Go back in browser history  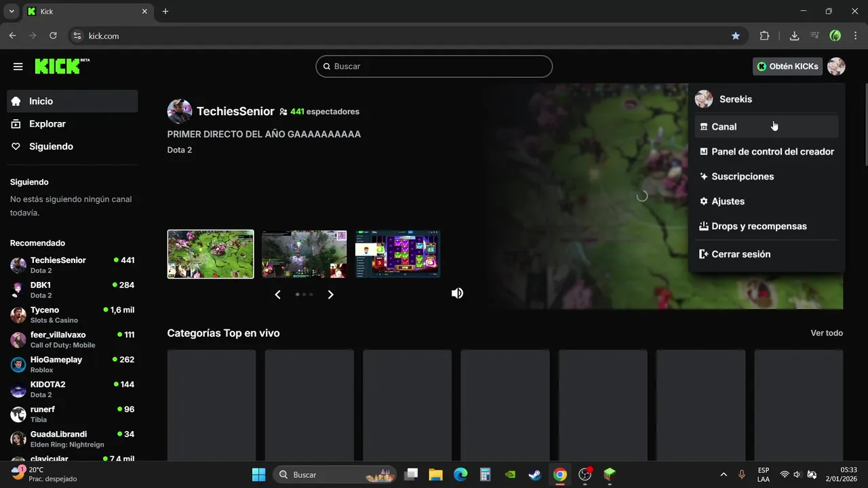pyautogui.click(x=12, y=36)
